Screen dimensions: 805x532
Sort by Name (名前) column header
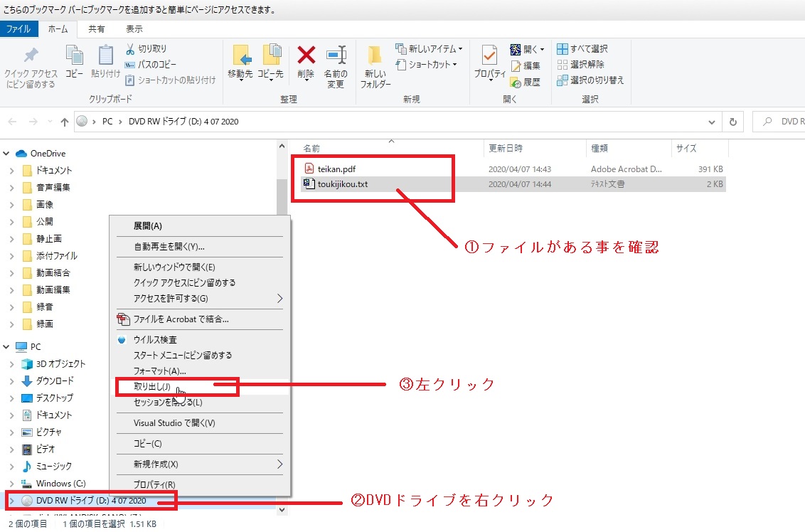pyautogui.click(x=312, y=149)
